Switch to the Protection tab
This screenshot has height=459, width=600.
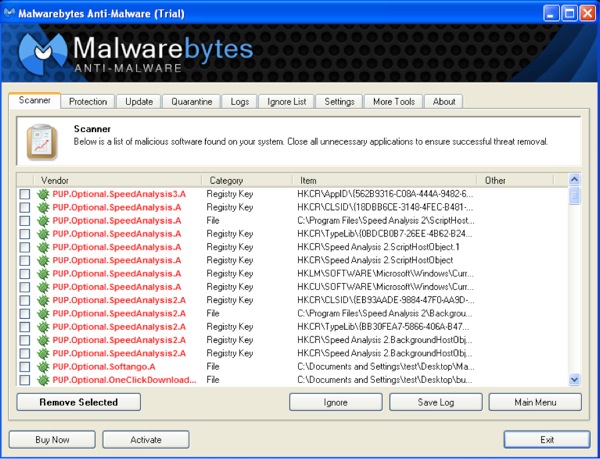88,102
